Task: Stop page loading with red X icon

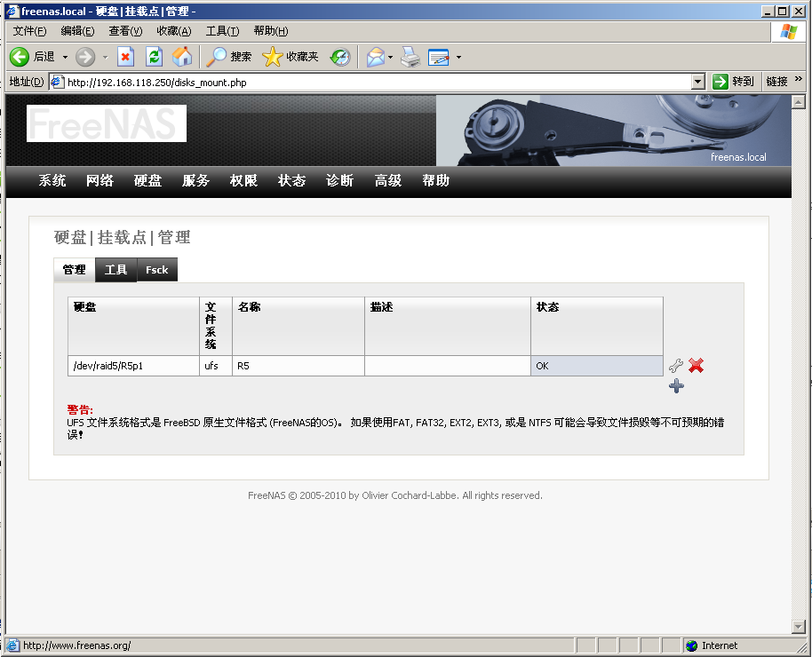Action: 125,57
